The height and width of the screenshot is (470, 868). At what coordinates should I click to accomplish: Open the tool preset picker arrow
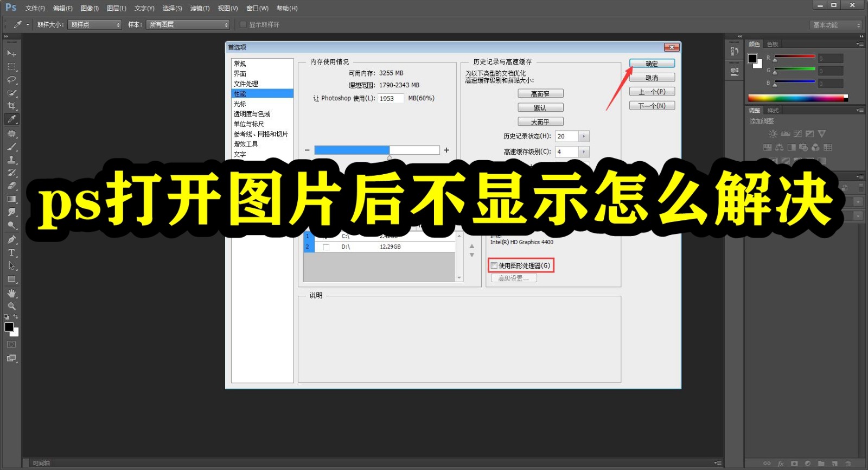tap(28, 24)
